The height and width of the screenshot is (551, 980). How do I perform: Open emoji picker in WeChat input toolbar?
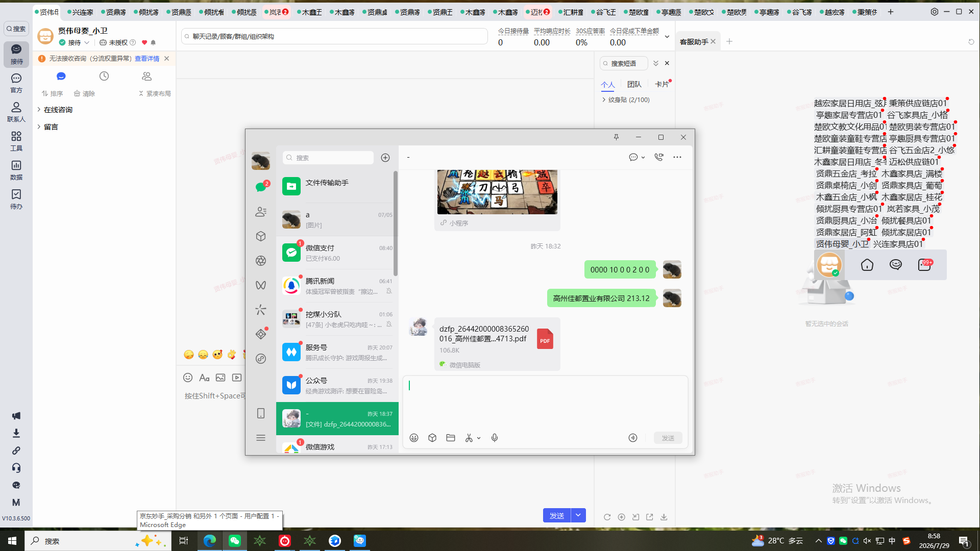coord(414,438)
